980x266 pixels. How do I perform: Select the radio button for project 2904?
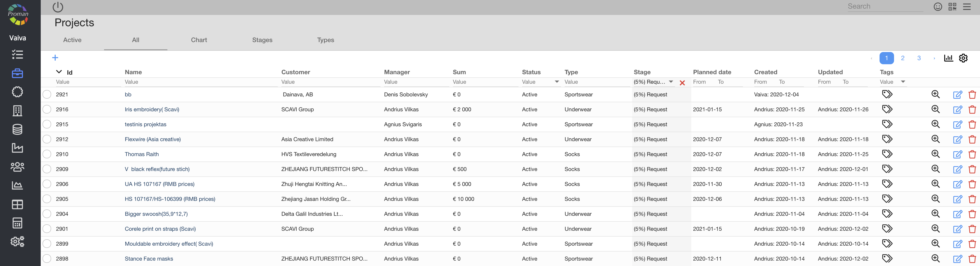(47, 214)
